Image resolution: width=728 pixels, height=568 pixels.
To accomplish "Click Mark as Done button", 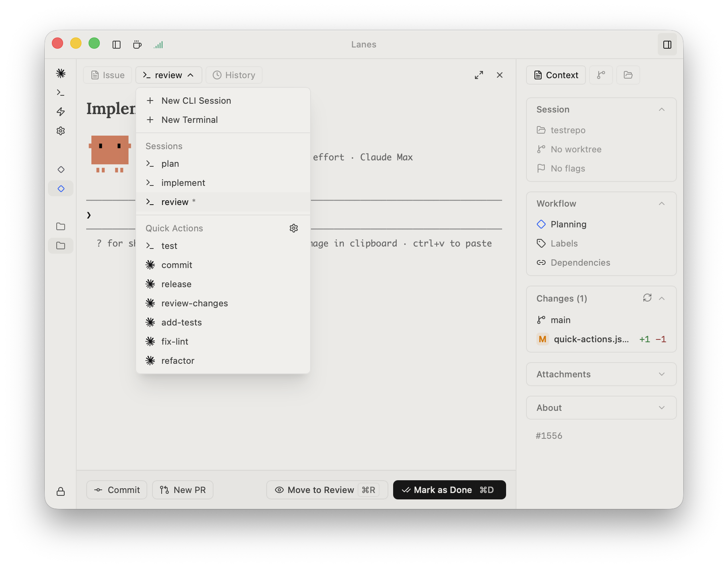I will (x=449, y=490).
